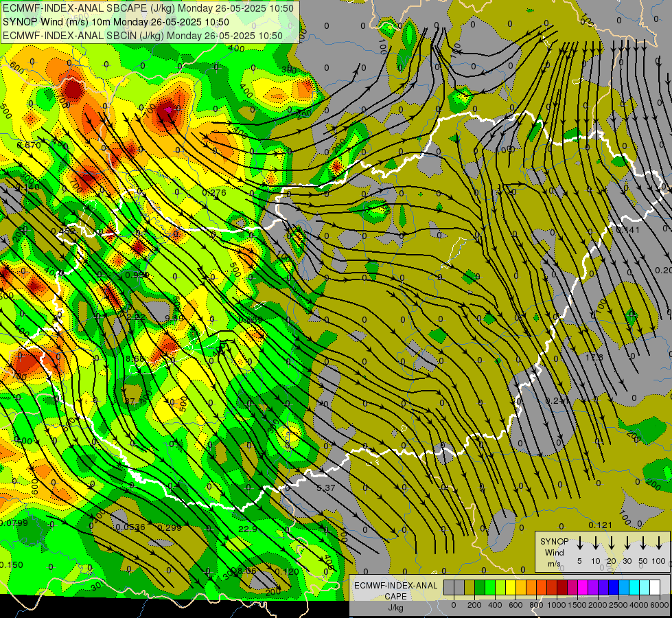
Task: Click the 0.670 value on the map
Action: click(x=29, y=146)
